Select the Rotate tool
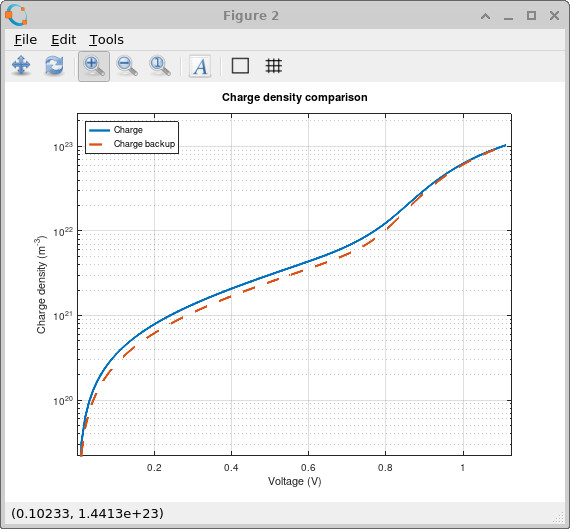Screen dimensions: 570x529 click(x=54, y=66)
